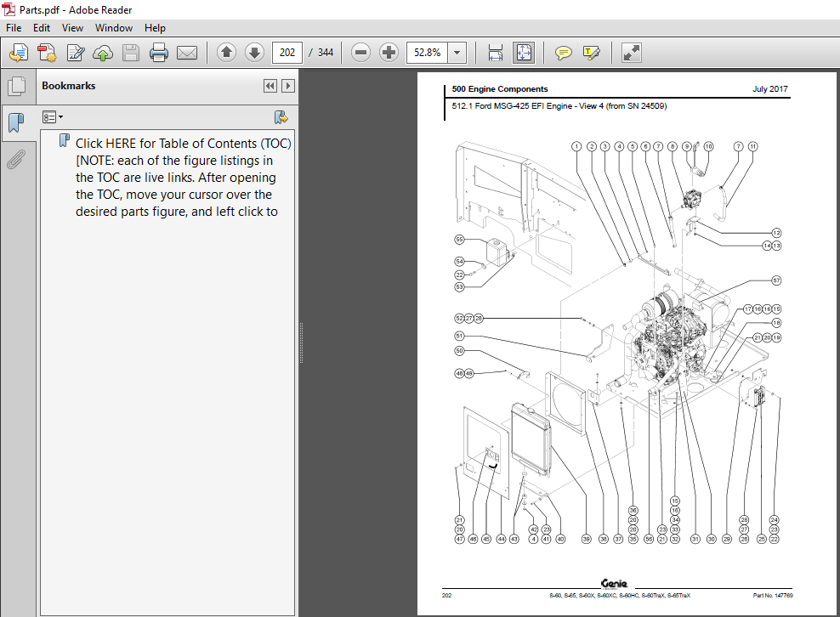Go to previous page with up arrow
Image resolution: width=840 pixels, height=617 pixels.
(227, 53)
